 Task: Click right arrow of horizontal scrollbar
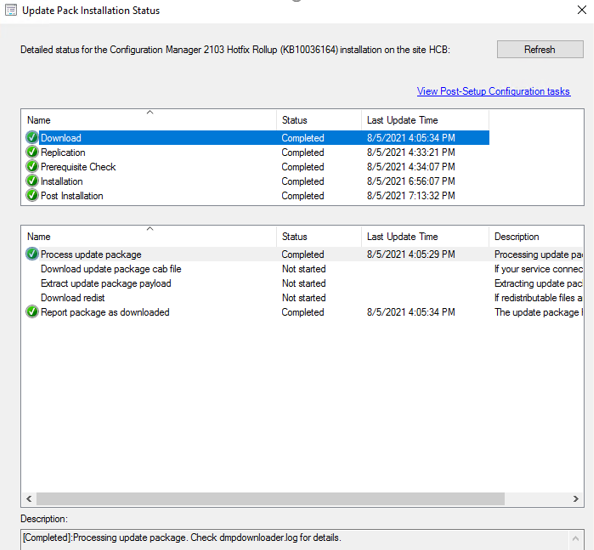(x=576, y=498)
